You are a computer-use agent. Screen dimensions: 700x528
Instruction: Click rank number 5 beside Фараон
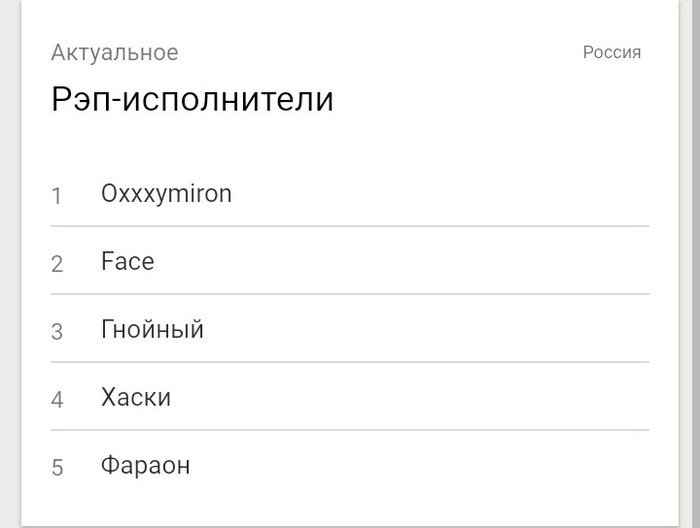pos(57,468)
